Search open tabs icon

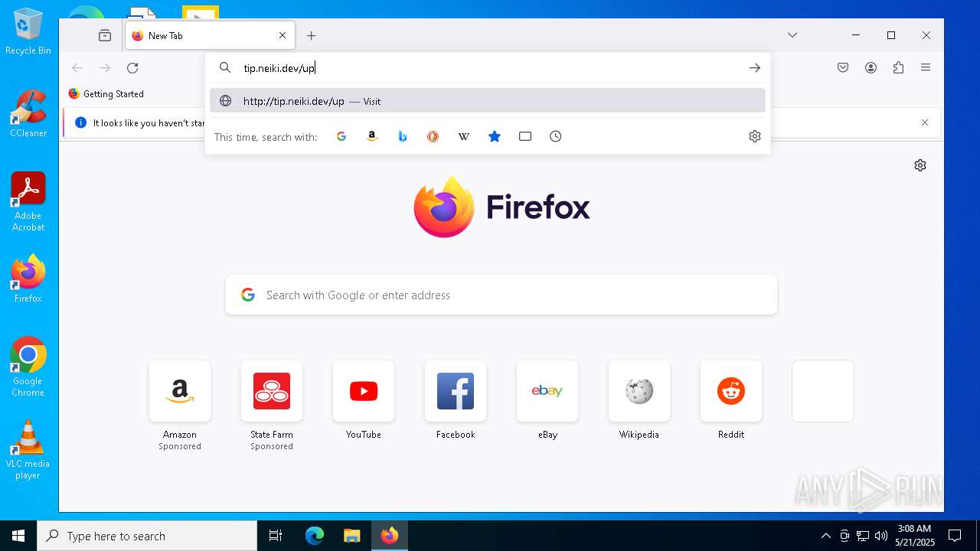[x=525, y=136]
